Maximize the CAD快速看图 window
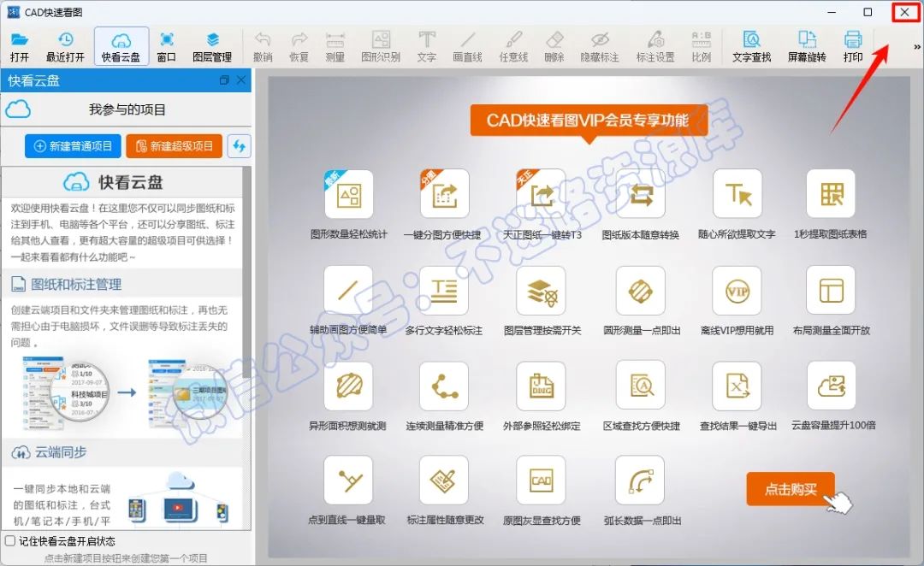 pos(868,12)
